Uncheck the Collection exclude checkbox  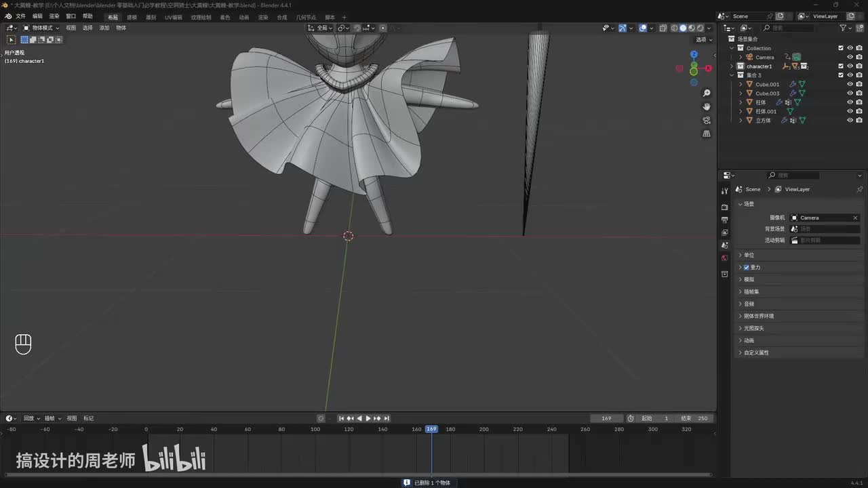841,48
